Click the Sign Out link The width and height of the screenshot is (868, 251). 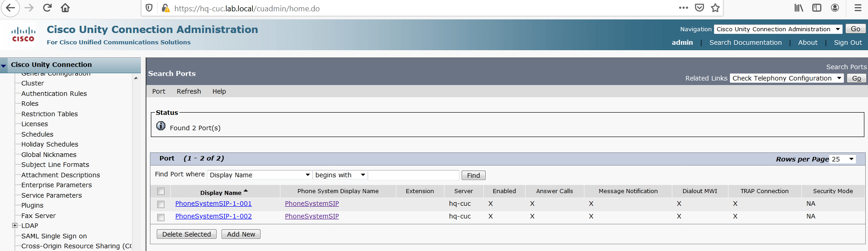click(848, 43)
